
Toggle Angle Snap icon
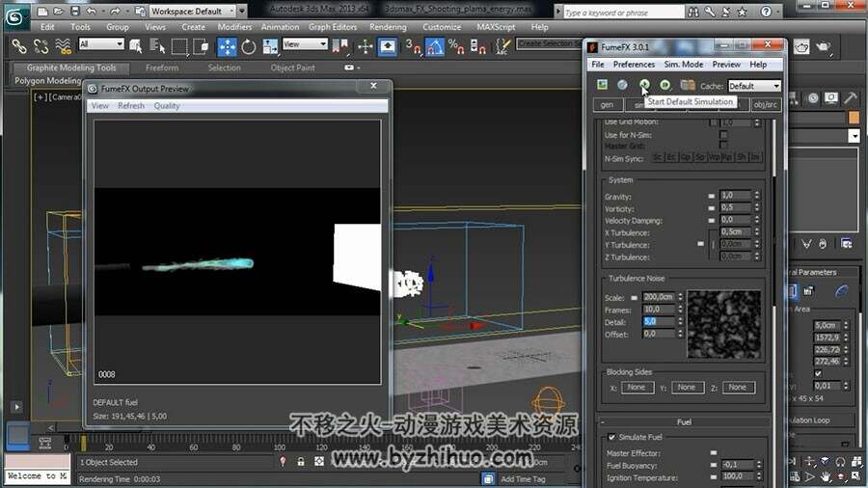pos(435,47)
